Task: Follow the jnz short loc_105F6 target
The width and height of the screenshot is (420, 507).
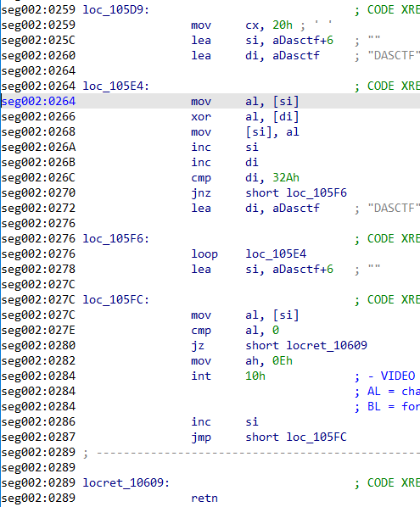Action: (x=316, y=193)
